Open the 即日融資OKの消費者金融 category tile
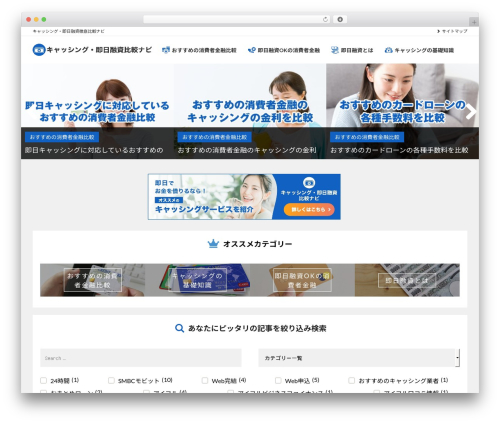Image resolution: width=500 pixels, height=423 pixels. (x=302, y=280)
